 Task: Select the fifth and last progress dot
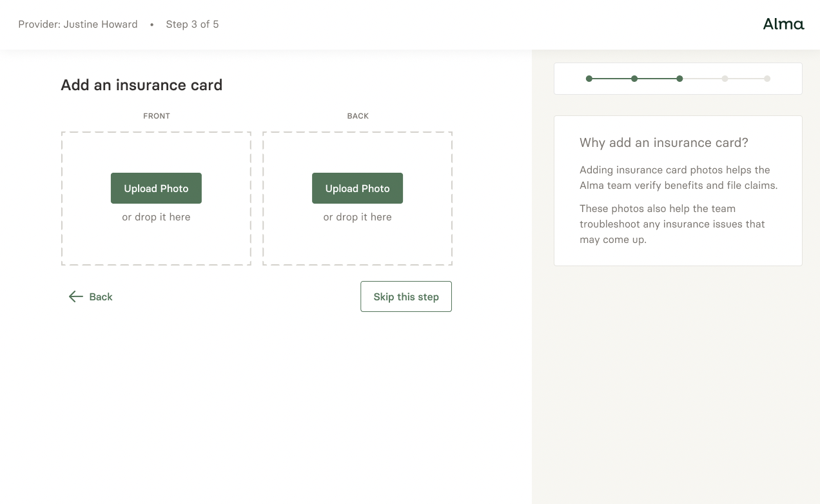767,79
